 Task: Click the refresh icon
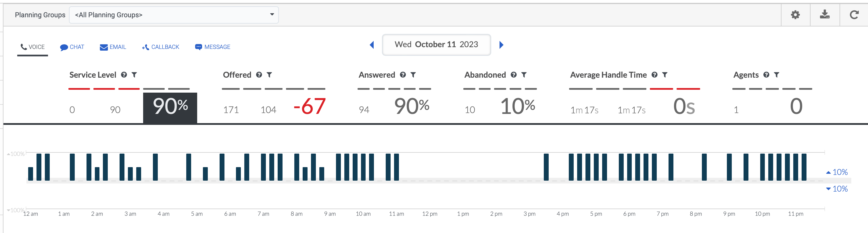point(854,15)
